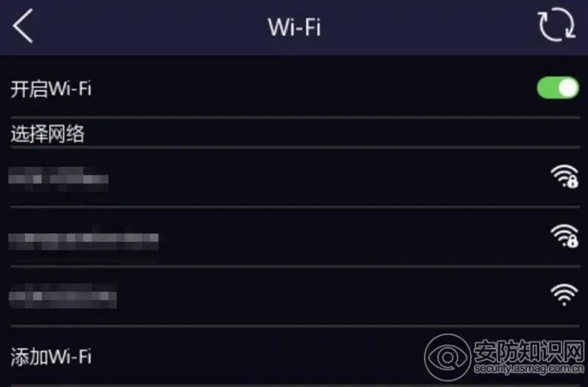Select the second blurred network name

pyautogui.click(x=84, y=239)
